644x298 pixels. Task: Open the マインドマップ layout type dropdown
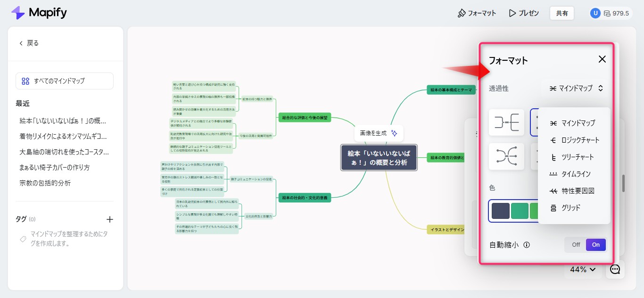576,88
